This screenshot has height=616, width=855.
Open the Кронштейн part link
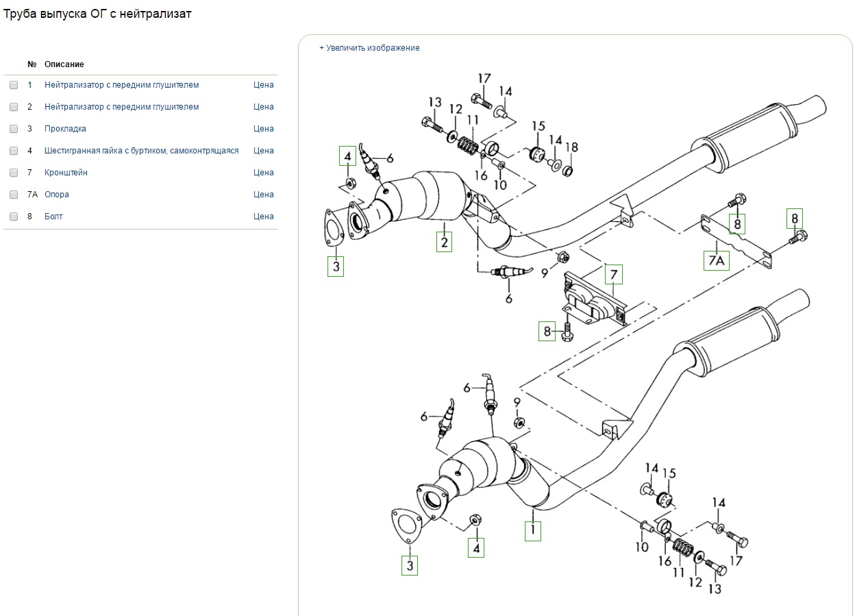(66, 173)
